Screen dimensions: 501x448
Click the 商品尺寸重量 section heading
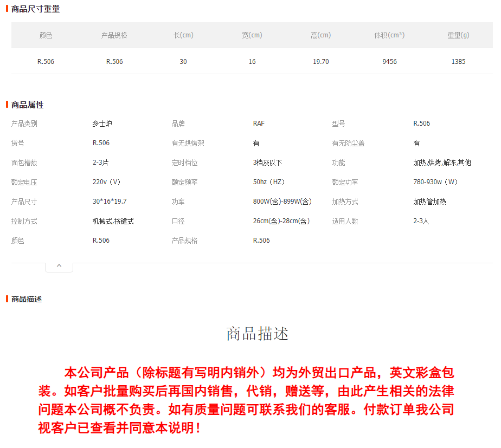point(35,9)
